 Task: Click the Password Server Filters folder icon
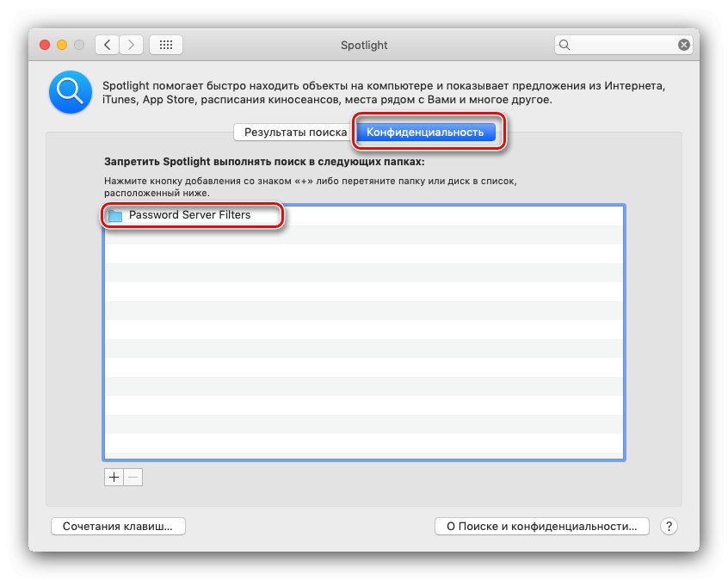(x=114, y=215)
